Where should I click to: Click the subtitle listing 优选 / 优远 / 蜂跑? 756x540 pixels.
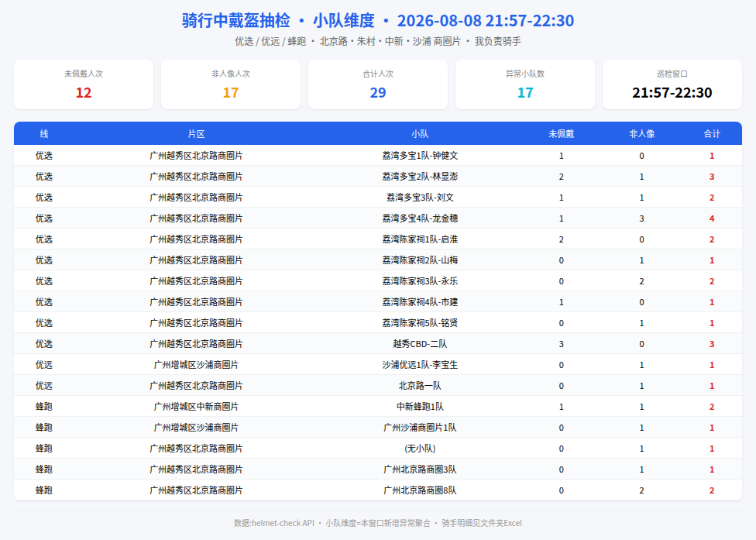[x=378, y=42]
